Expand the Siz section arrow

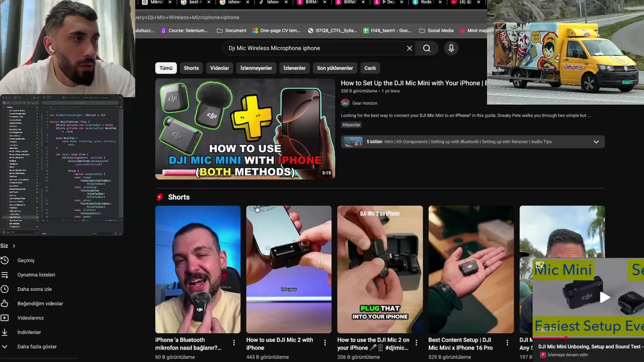[14, 246]
